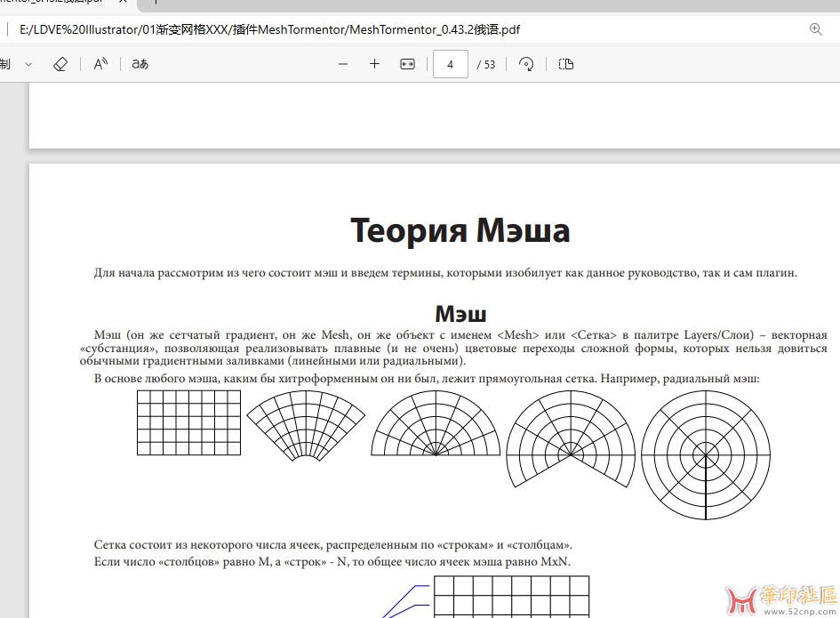Viewport: 840px width, 618px height.
Task: Start Read aloud using the A icon
Action: point(100,64)
